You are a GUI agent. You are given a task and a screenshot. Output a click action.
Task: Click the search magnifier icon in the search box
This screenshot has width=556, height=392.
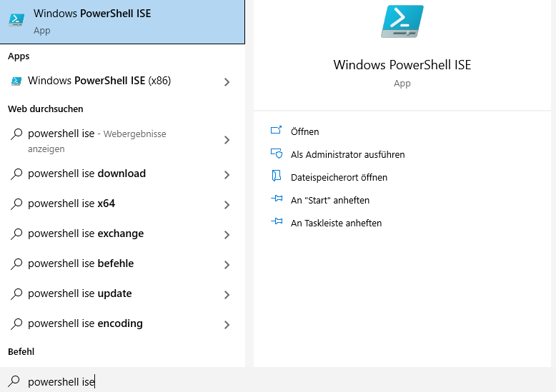[x=14, y=381]
